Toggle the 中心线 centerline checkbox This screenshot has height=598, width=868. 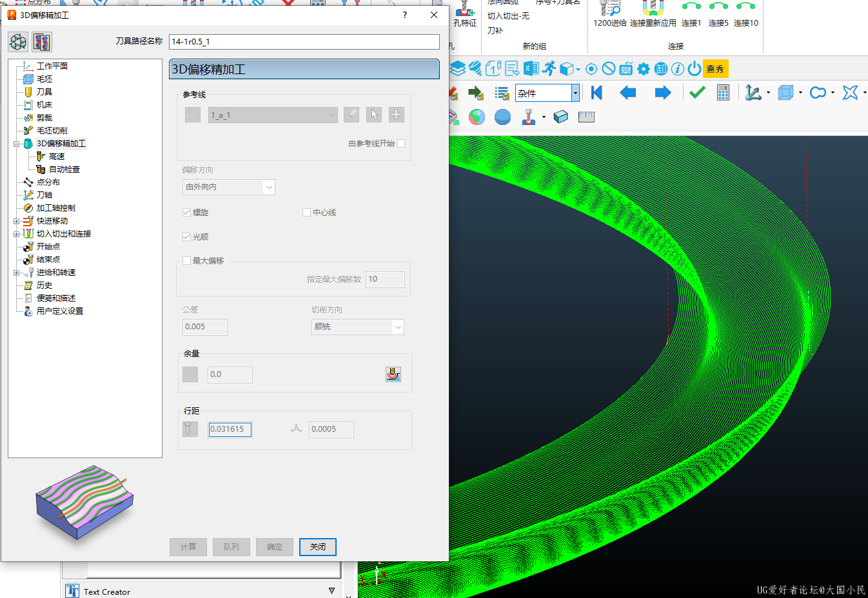coord(307,212)
